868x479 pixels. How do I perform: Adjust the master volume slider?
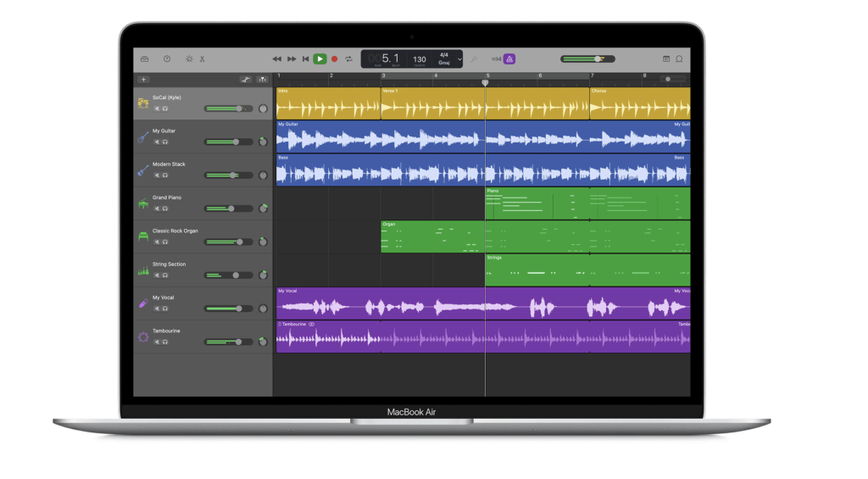[587, 58]
